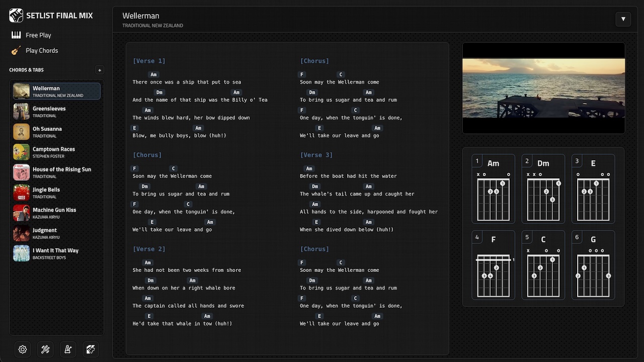Click the Verse 1 section label
The image size is (644, 362).
(x=149, y=61)
